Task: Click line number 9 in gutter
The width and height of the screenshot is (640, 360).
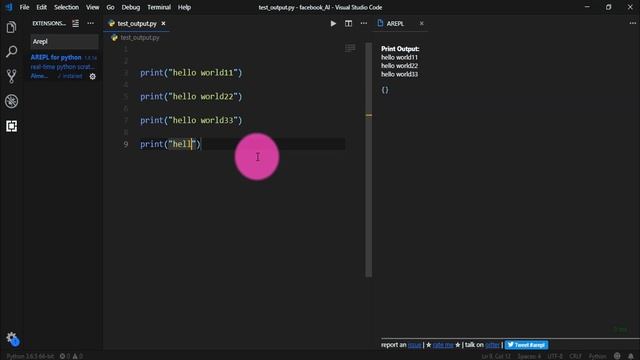Action: (126, 144)
